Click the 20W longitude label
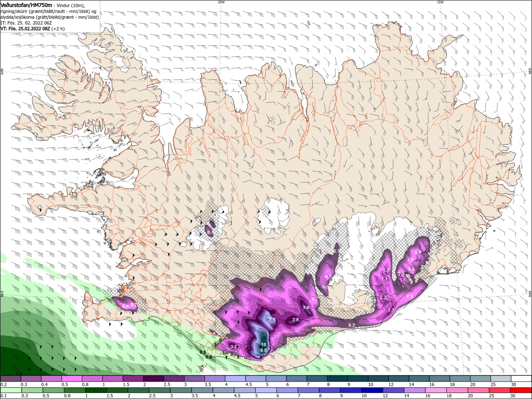Viewport: 532px width, 399px height. pos(221,2)
